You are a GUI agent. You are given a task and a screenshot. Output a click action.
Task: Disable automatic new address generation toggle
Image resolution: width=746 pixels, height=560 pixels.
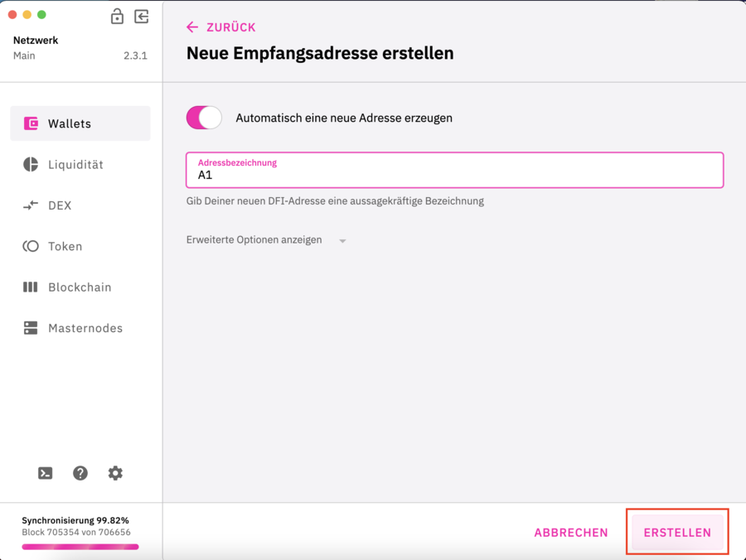pyautogui.click(x=204, y=118)
